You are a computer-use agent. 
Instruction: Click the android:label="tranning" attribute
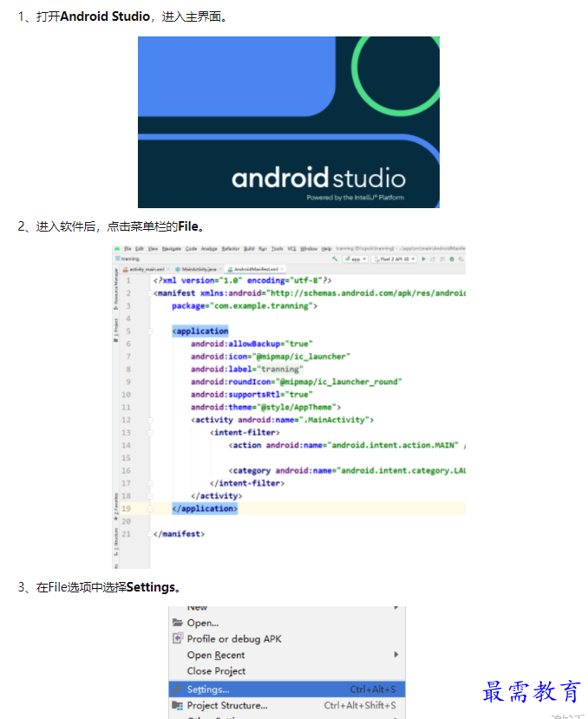click(247, 369)
